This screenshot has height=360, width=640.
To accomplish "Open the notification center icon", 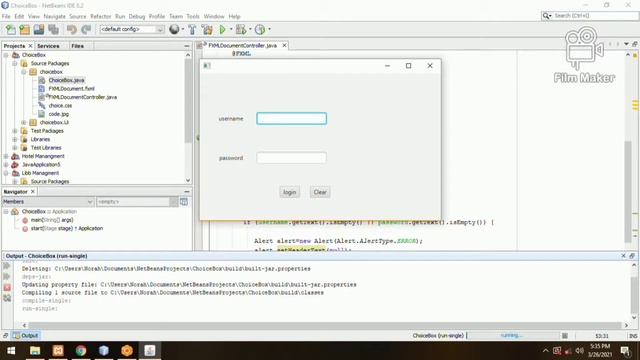I will (x=625, y=351).
